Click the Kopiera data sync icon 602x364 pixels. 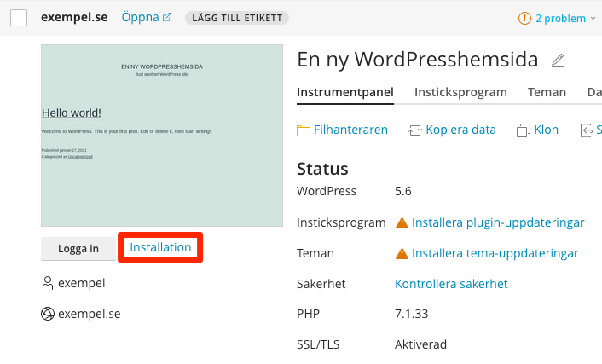(415, 130)
